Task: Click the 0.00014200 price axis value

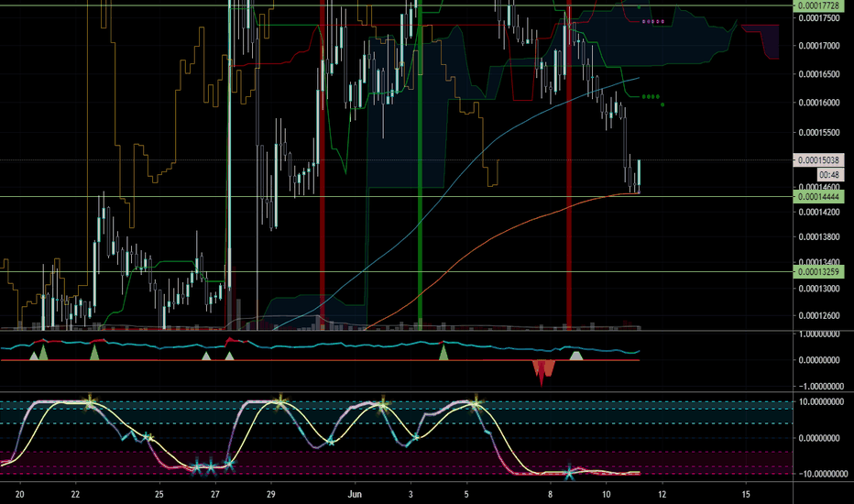Action: (x=818, y=212)
